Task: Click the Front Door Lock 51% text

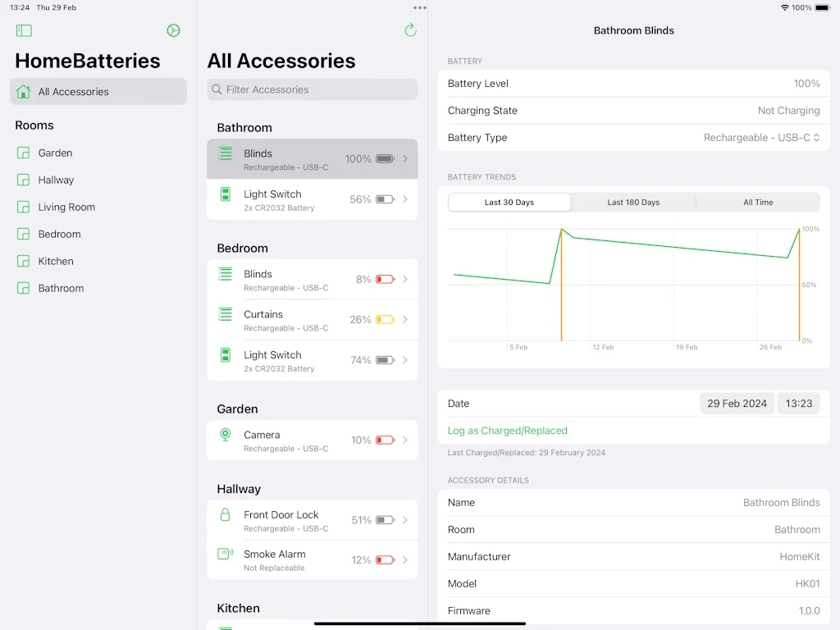Action: point(361,519)
